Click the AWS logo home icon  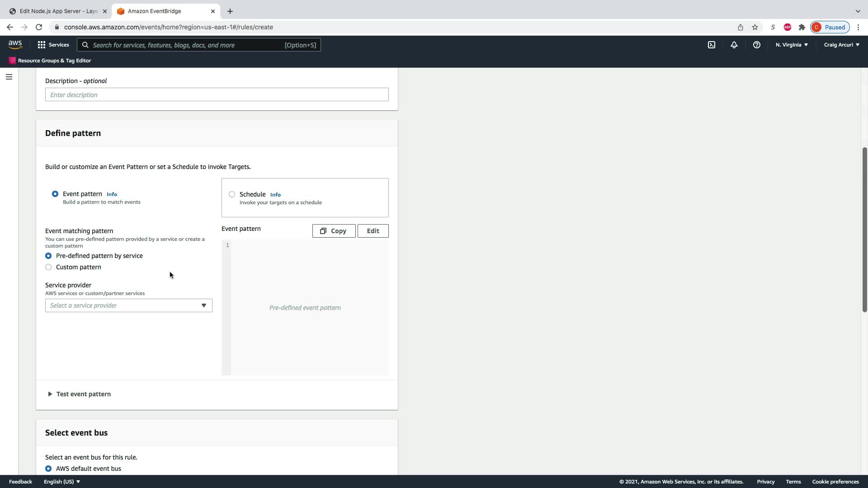[x=15, y=44]
